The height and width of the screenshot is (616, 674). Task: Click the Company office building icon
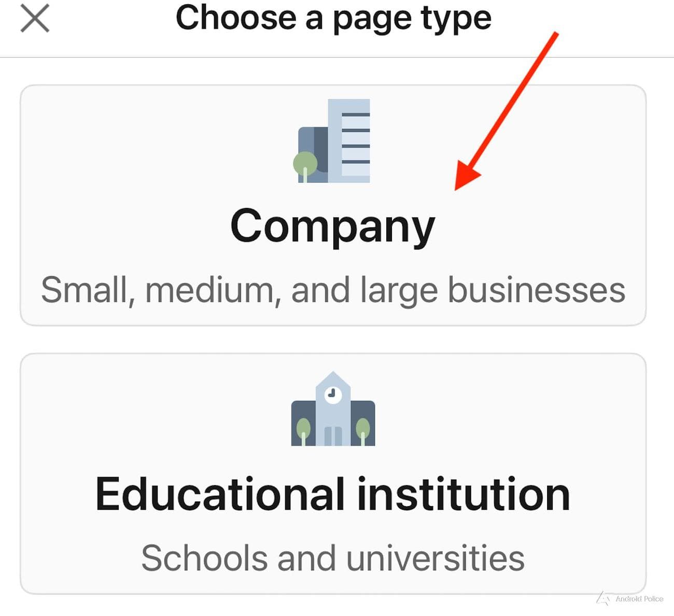(332, 141)
